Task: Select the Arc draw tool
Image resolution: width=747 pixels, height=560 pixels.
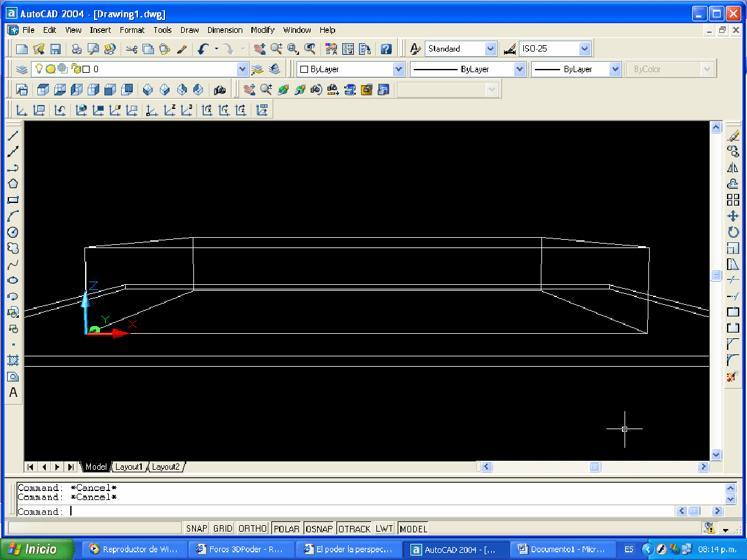Action: pos(13,216)
